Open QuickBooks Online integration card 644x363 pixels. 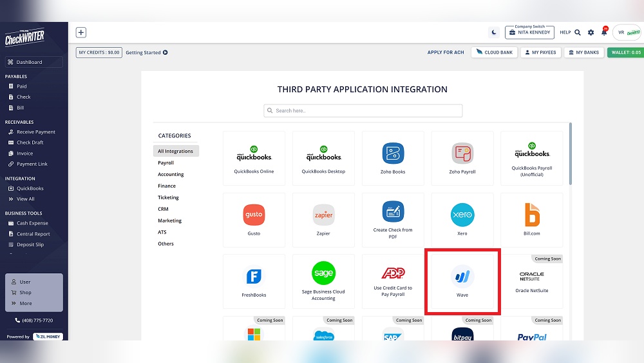point(254,158)
